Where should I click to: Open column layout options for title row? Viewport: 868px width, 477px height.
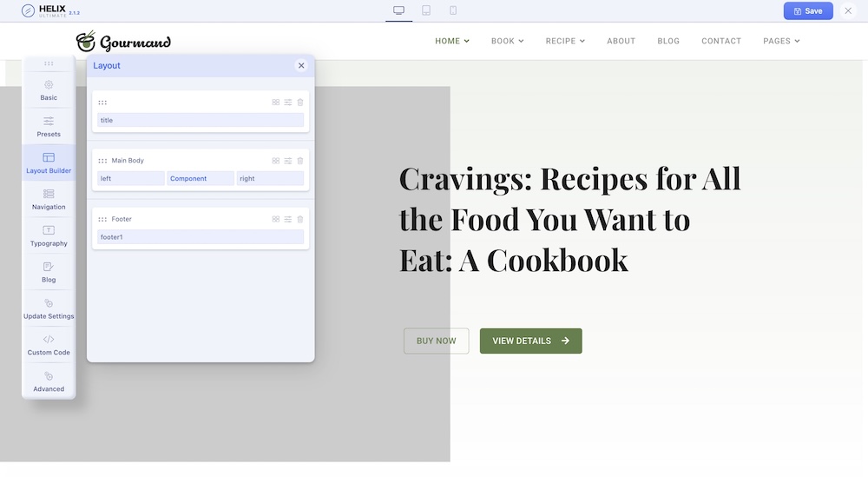click(276, 103)
